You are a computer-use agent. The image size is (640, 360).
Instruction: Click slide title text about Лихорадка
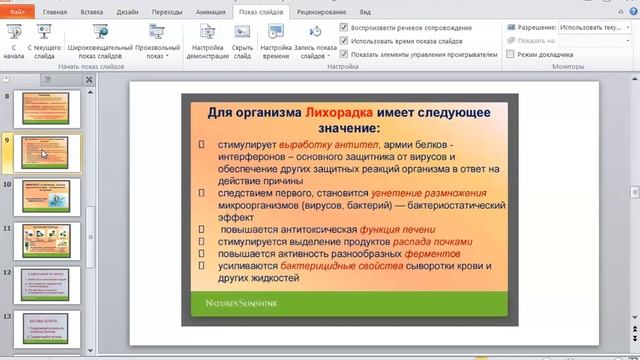pos(349,120)
